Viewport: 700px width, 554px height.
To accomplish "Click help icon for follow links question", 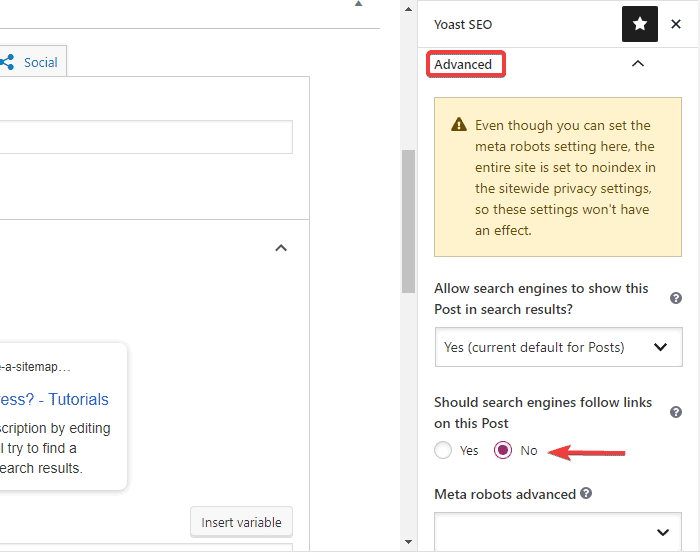I will click(x=676, y=412).
